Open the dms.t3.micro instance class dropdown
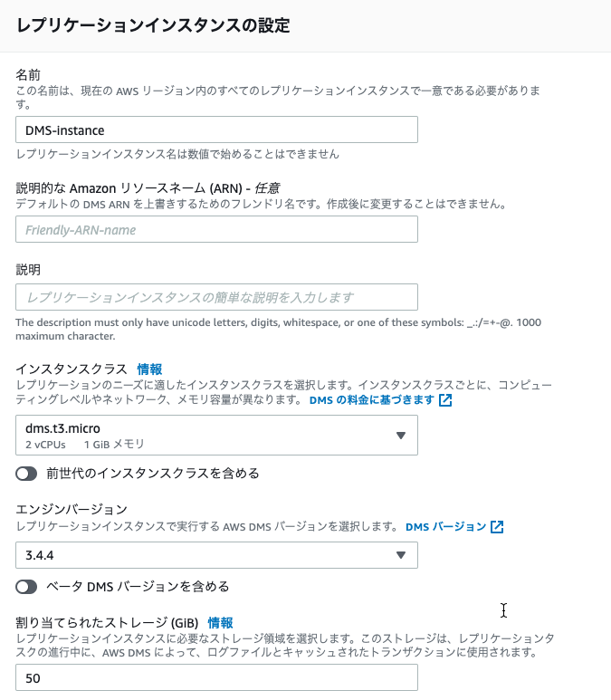Screen dimensions: 611x700 click(217, 436)
